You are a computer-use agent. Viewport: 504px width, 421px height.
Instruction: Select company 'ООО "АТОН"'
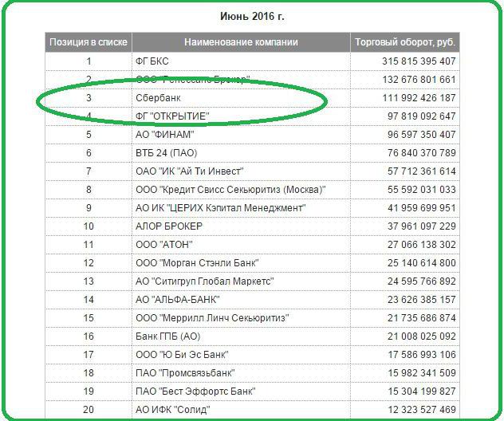[x=164, y=245]
